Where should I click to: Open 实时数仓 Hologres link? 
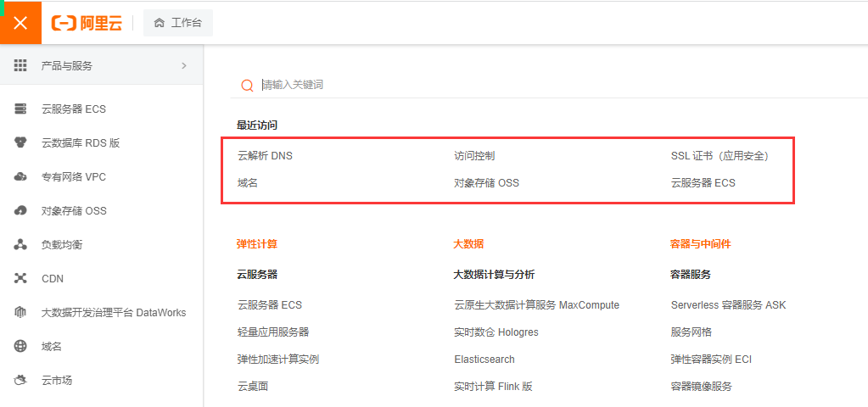pos(496,332)
